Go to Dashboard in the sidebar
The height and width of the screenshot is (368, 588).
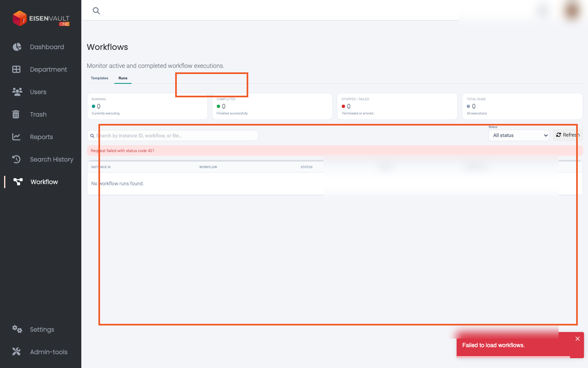[47, 47]
